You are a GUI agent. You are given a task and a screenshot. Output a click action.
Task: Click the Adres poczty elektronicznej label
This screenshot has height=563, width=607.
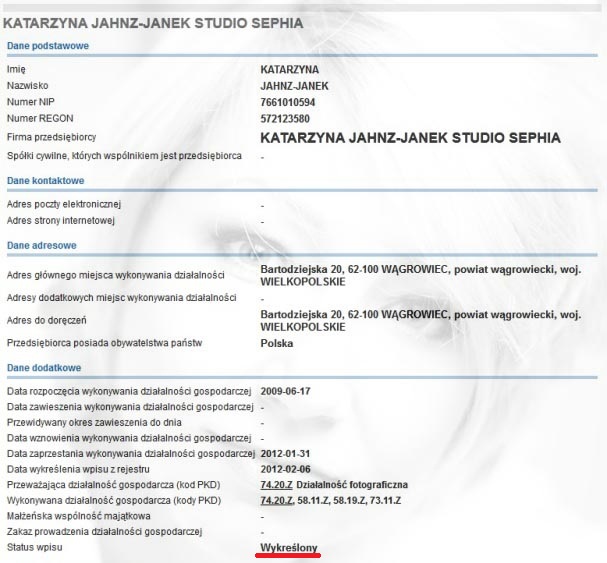tap(63, 204)
